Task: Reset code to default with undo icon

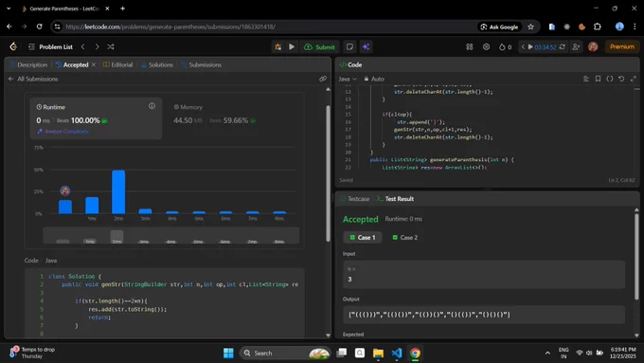Action: (x=621, y=79)
